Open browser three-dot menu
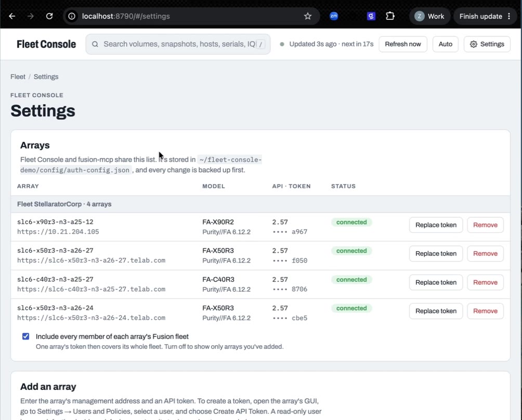Viewport: 522px width, 420px height. 509,16
